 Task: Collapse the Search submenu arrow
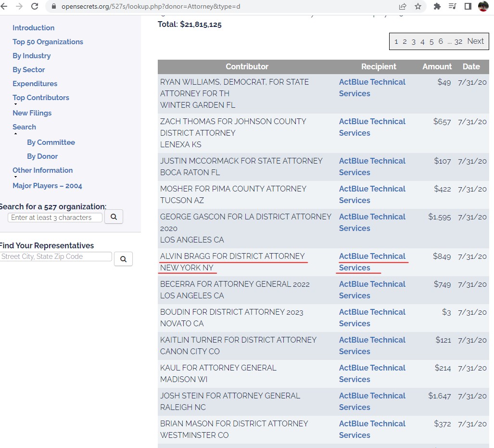15,134
